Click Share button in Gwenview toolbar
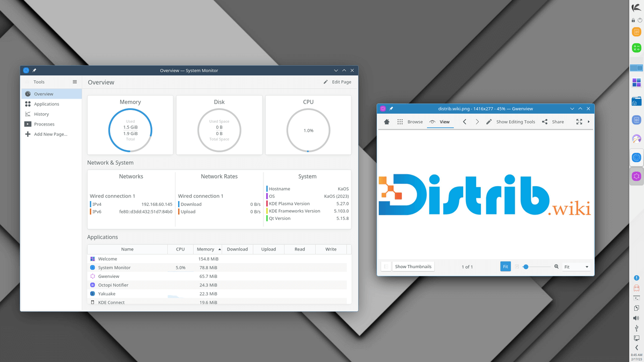This screenshot has width=644, height=362. [x=553, y=122]
